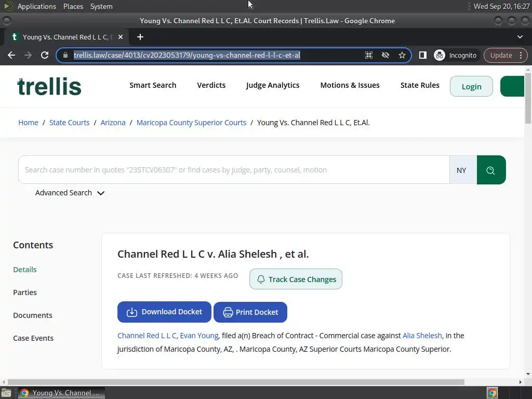Open the NY state selector

(x=463, y=170)
